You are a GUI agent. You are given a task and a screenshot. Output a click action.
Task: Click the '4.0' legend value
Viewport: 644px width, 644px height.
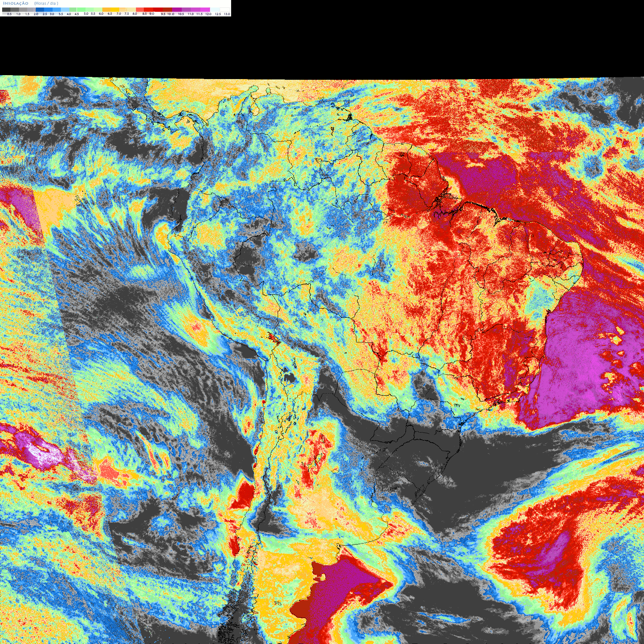point(69,14)
